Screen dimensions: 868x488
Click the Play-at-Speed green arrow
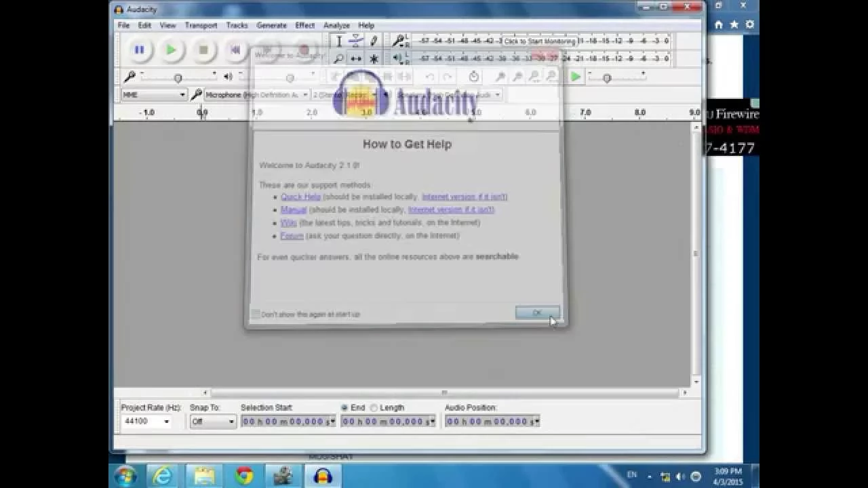[576, 77]
